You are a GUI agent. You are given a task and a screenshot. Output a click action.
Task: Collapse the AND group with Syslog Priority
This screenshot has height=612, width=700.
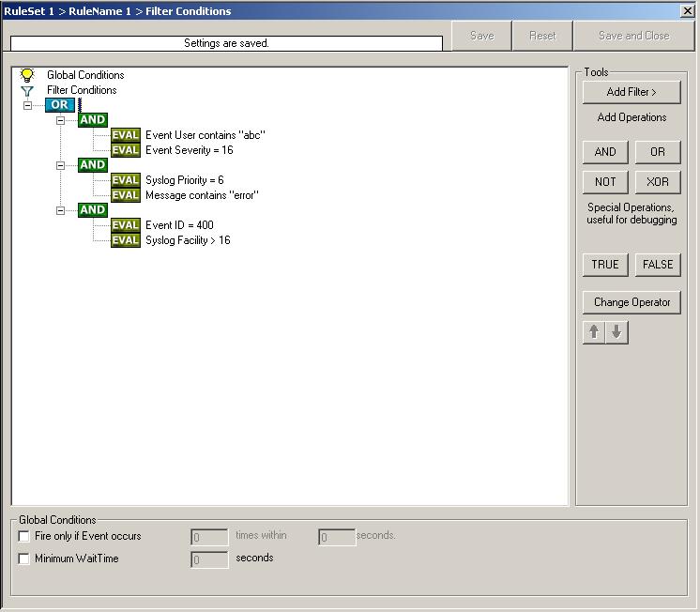60,166
